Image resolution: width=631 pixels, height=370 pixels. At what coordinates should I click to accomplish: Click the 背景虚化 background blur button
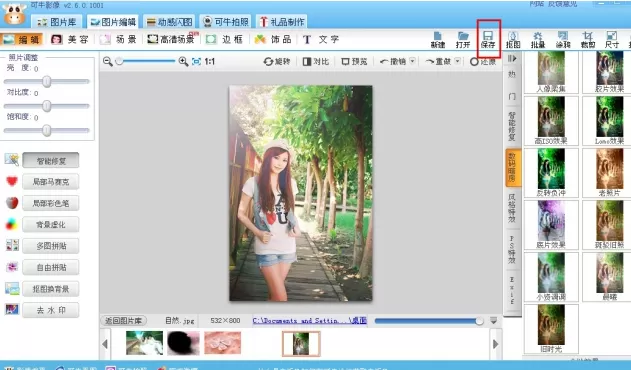[51, 225]
